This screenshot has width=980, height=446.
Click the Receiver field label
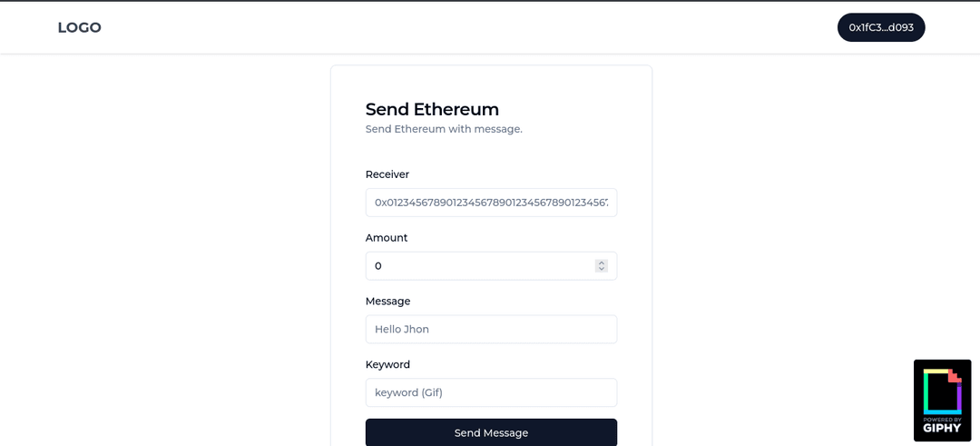[387, 174]
